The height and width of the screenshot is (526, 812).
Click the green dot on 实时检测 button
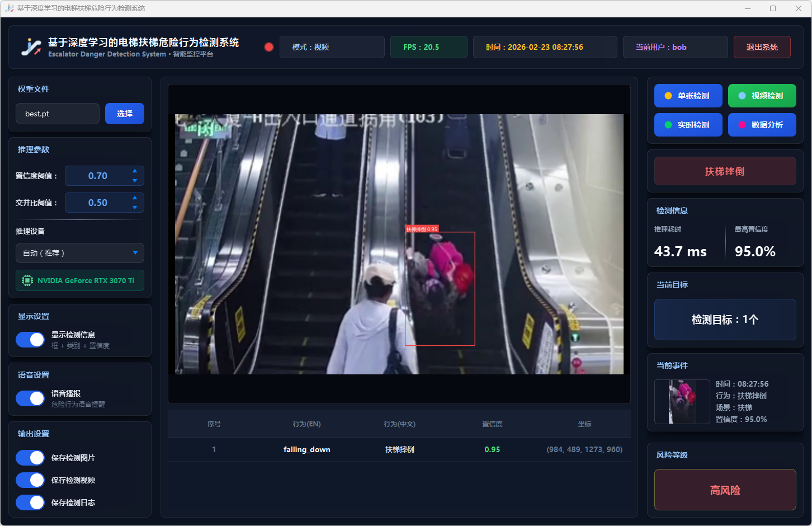click(668, 125)
